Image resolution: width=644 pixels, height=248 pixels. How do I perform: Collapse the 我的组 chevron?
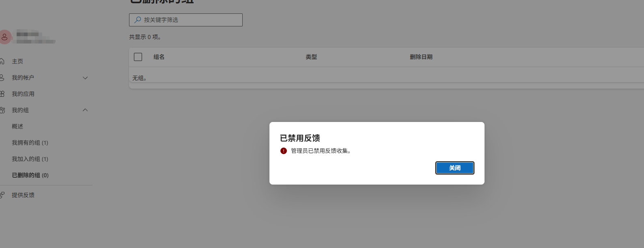pos(85,110)
